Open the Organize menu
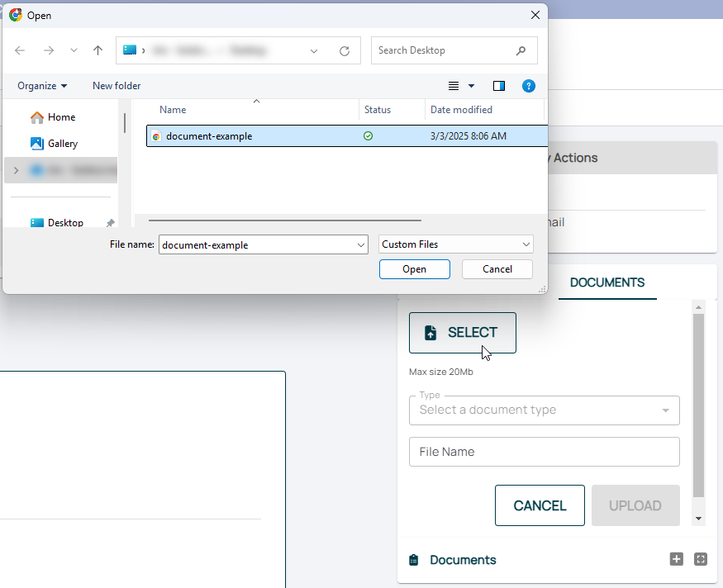 42,86
